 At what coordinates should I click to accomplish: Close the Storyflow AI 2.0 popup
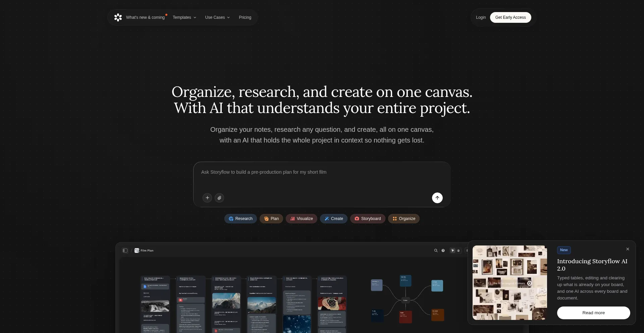pyautogui.click(x=628, y=249)
